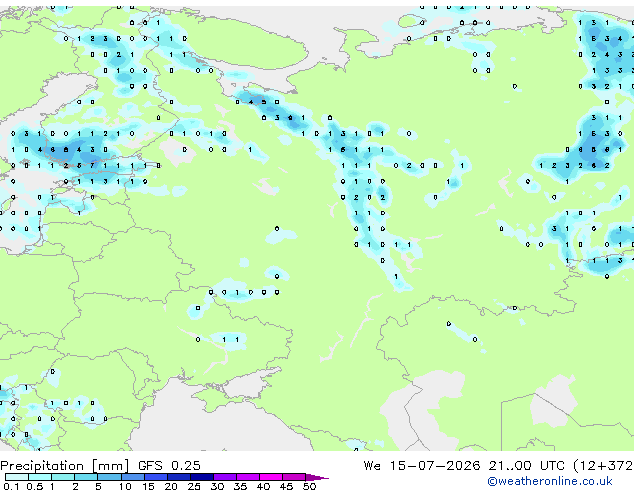Click the '45' legend scale label

pos(286,486)
